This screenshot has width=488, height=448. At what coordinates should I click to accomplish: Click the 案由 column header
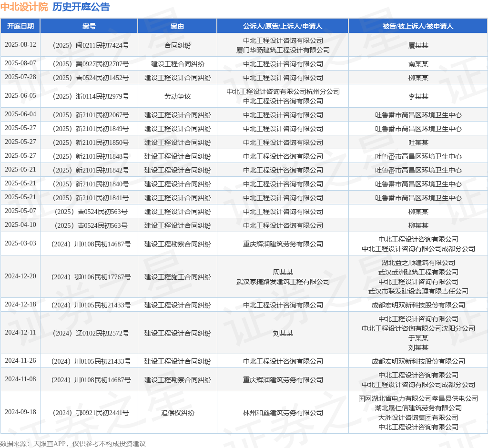pyautogui.click(x=177, y=26)
